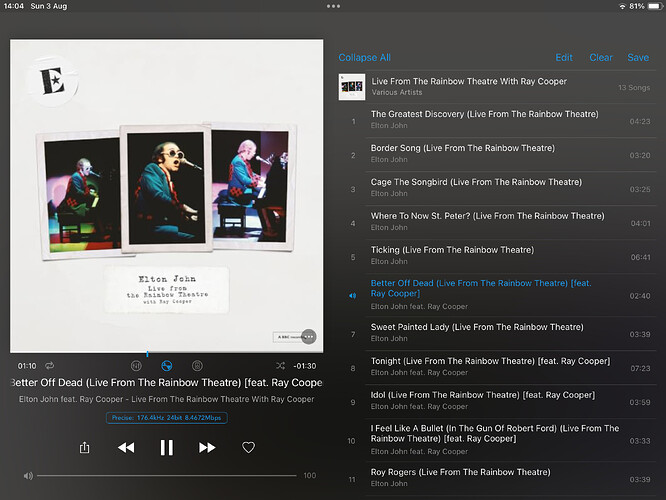
Task: Adjust the volume slider
Action: [x=166, y=476]
